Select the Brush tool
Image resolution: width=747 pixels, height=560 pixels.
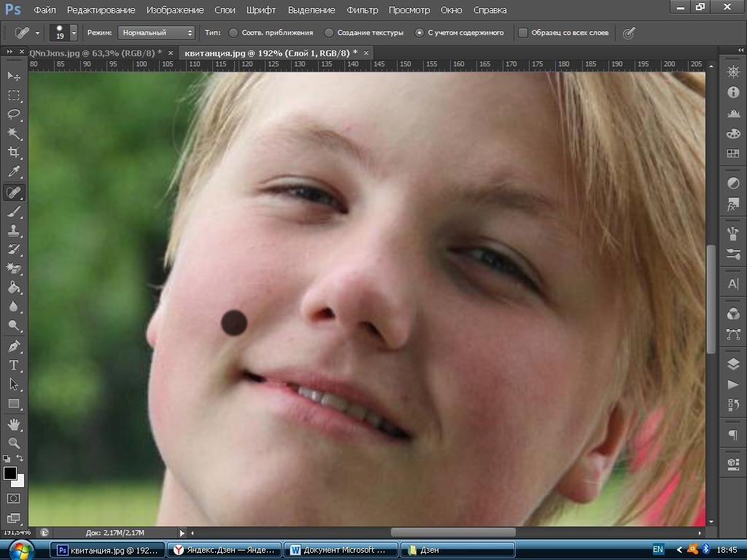click(13, 211)
